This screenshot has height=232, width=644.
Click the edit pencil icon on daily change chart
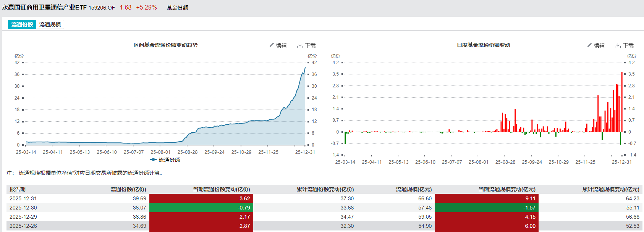[x=589, y=45]
